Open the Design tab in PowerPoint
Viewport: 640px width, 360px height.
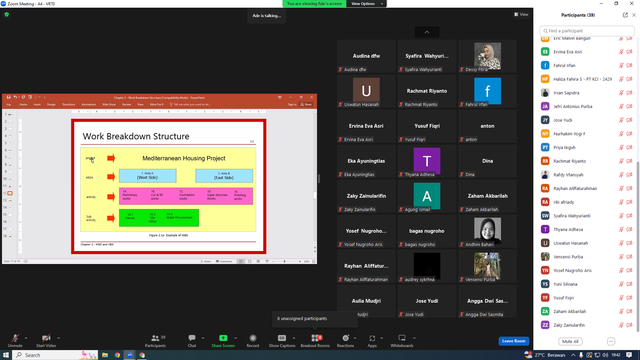(51, 104)
